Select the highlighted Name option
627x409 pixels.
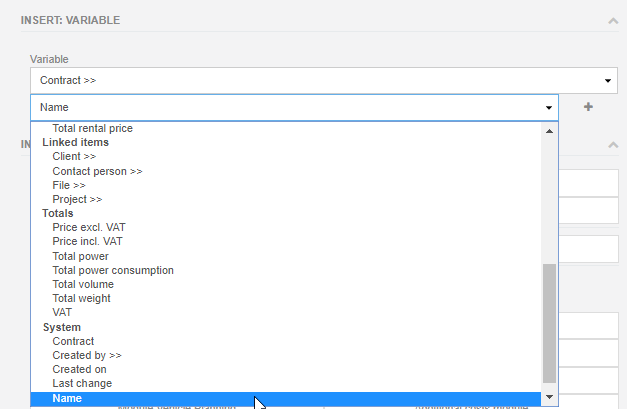tap(286, 399)
